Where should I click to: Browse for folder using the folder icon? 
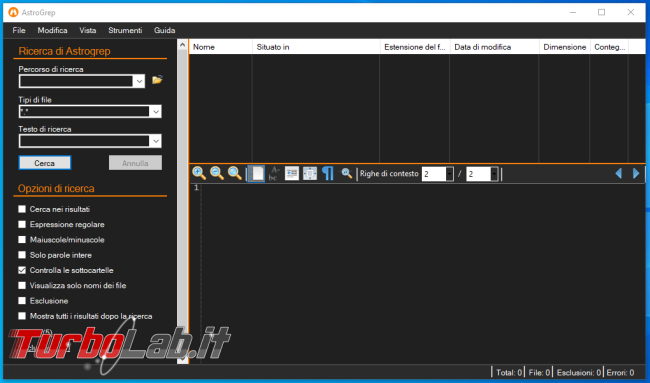coord(157,80)
